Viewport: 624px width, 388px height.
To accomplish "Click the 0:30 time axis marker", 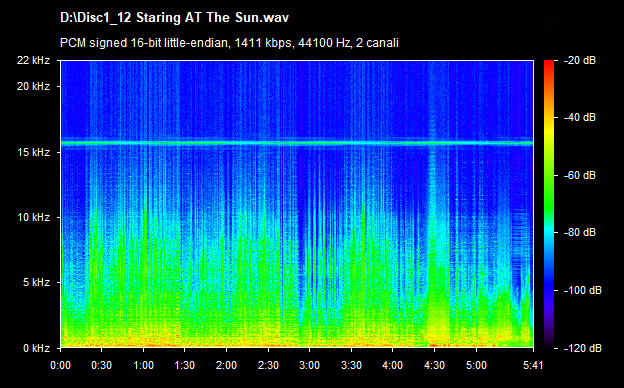I will click(x=101, y=365).
